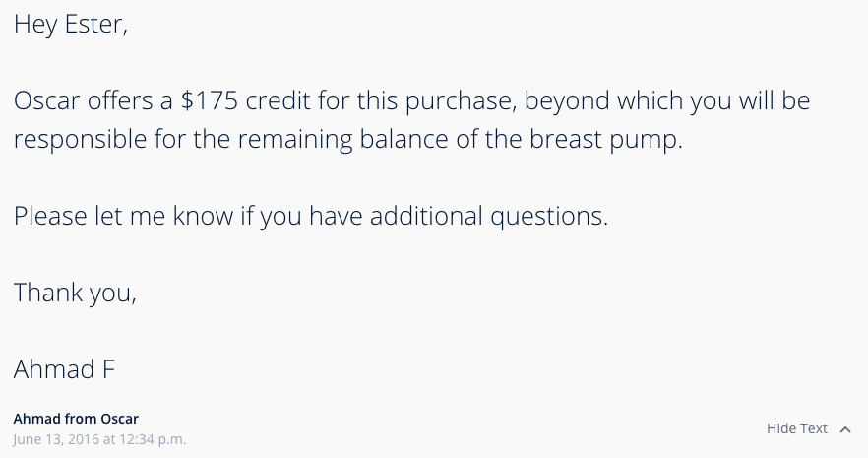Select the $175 credit amount
Viewport: 868px width, 458px height.
click(x=210, y=100)
